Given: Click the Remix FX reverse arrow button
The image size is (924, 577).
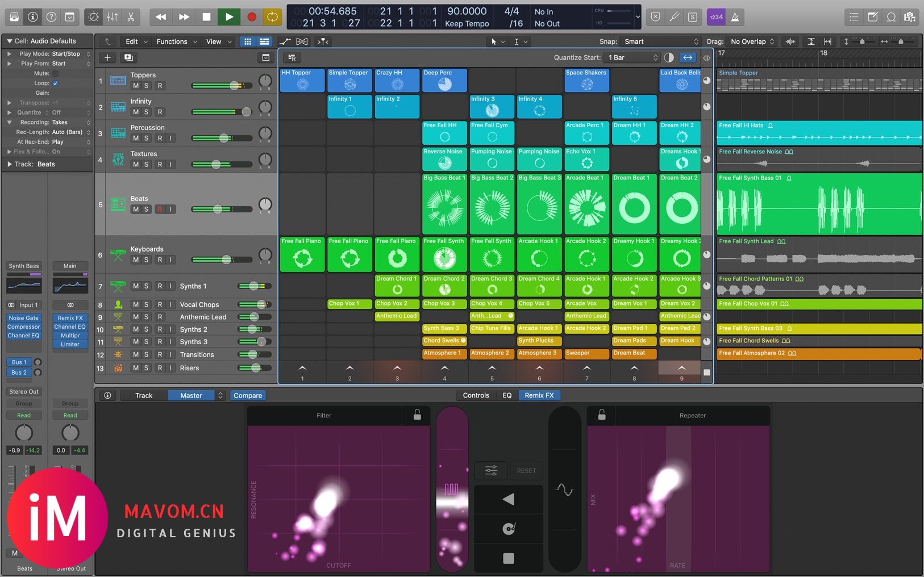Looking at the screenshot, I should click(x=509, y=499).
